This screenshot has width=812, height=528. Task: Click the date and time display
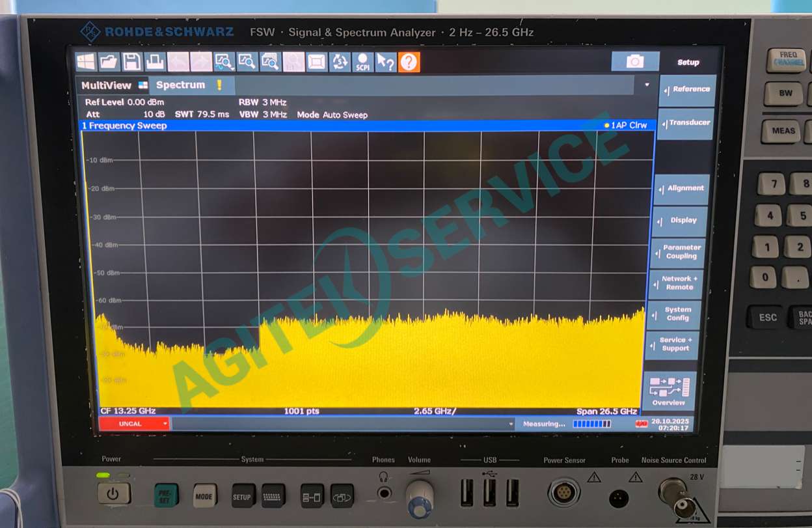tap(670, 424)
